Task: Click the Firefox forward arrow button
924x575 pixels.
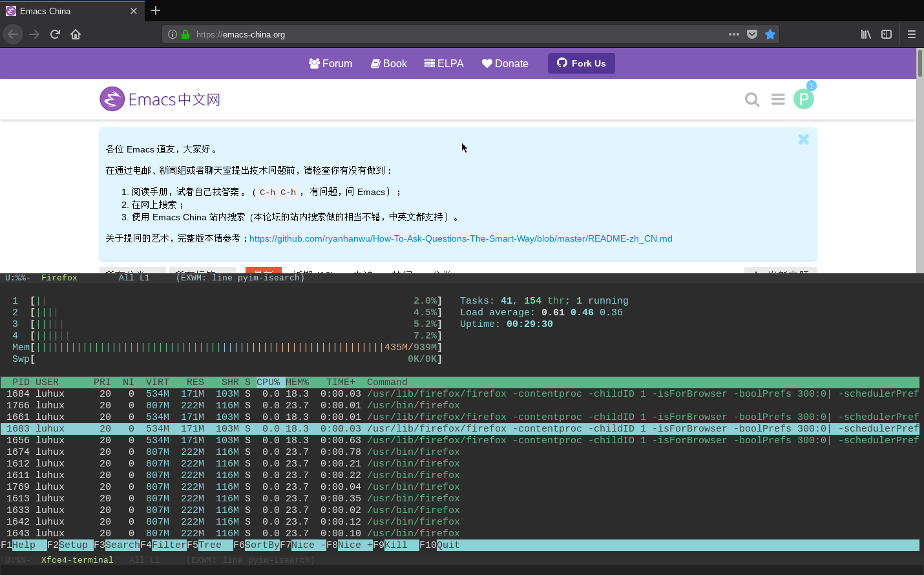Action: point(34,34)
